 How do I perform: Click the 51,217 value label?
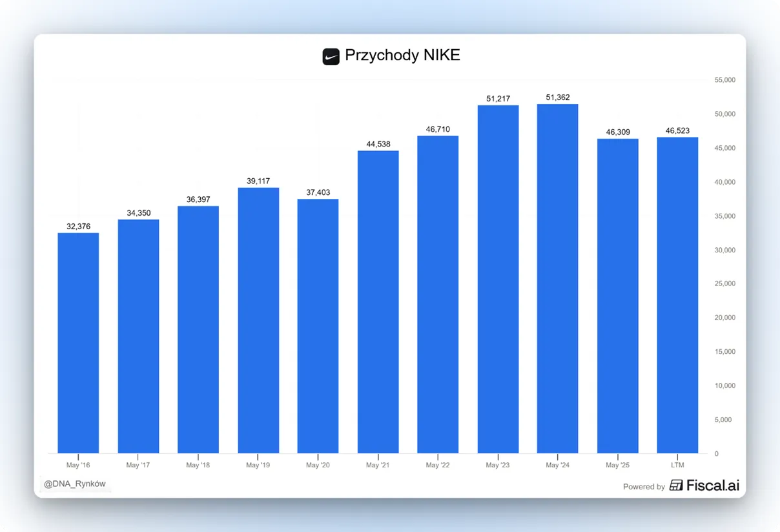coord(498,99)
